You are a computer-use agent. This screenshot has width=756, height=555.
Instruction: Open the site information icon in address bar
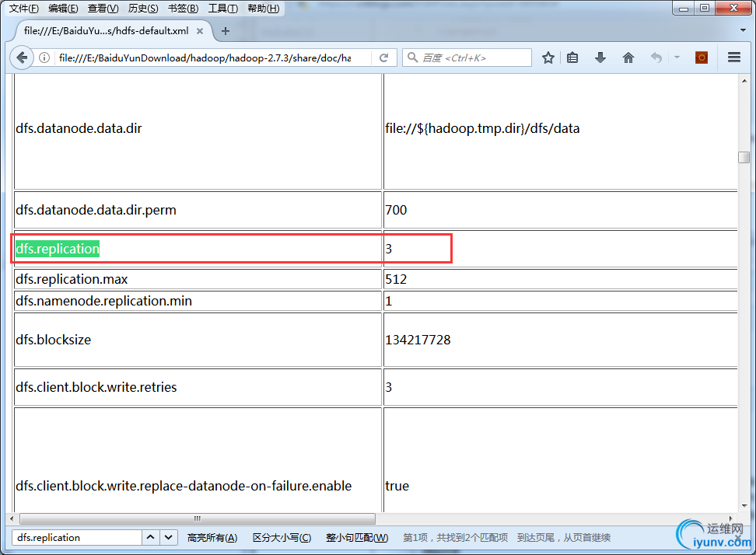[x=44, y=58]
